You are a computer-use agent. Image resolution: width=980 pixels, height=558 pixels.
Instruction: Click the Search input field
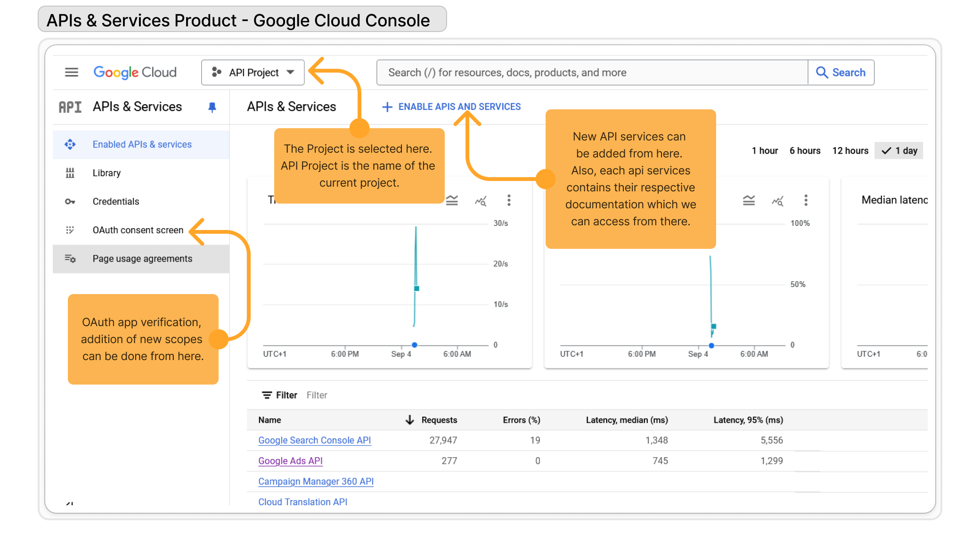[x=592, y=72]
